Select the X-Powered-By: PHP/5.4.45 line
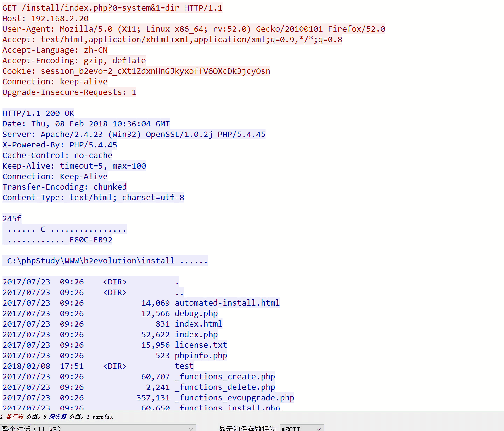 [x=60, y=145]
